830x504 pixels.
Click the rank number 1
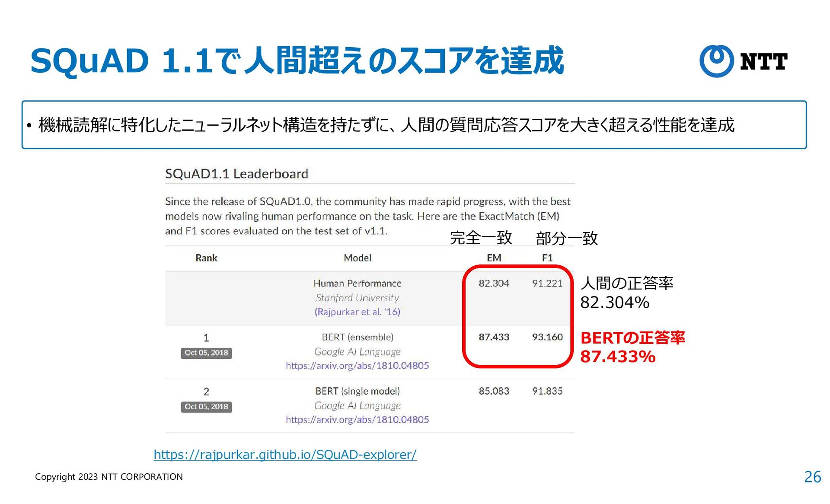(206, 338)
